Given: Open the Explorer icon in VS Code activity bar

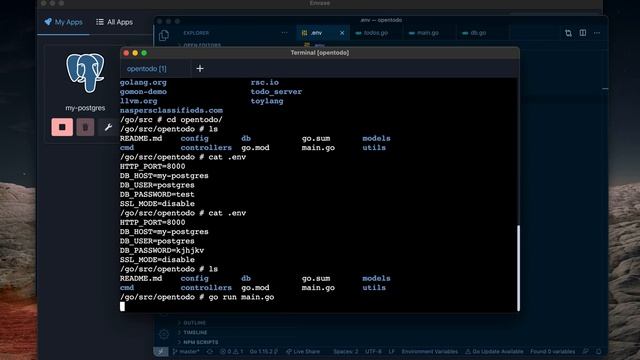Looking at the screenshot, I should point(164,36).
